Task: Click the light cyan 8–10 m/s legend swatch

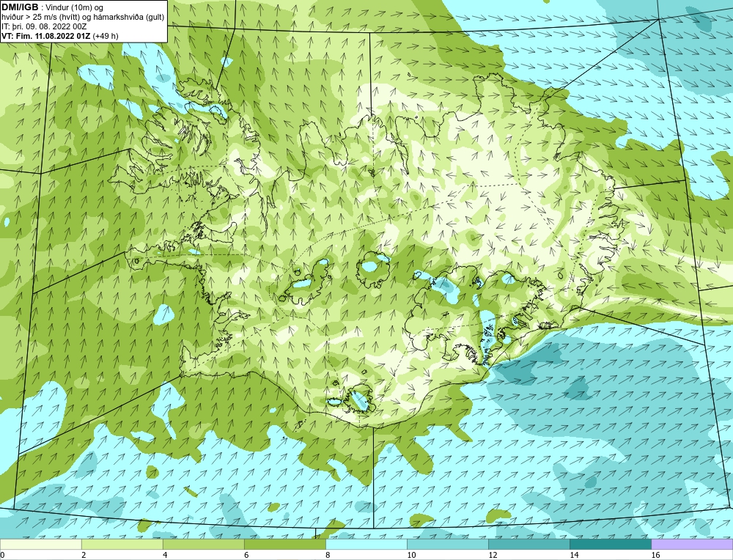Action: (x=366, y=544)
